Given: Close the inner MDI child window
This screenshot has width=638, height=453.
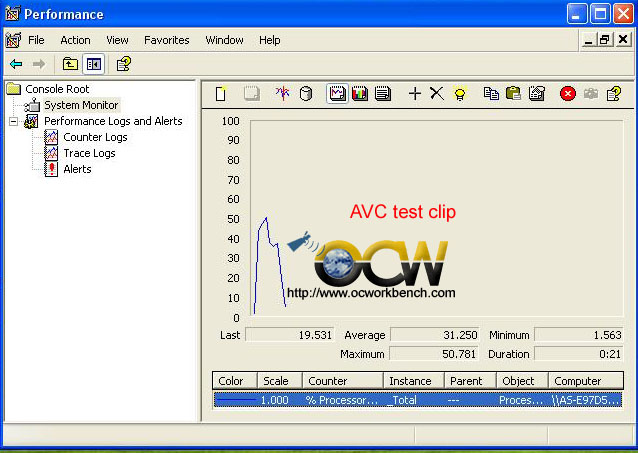Looking at the screenshot, I should 623,40.
